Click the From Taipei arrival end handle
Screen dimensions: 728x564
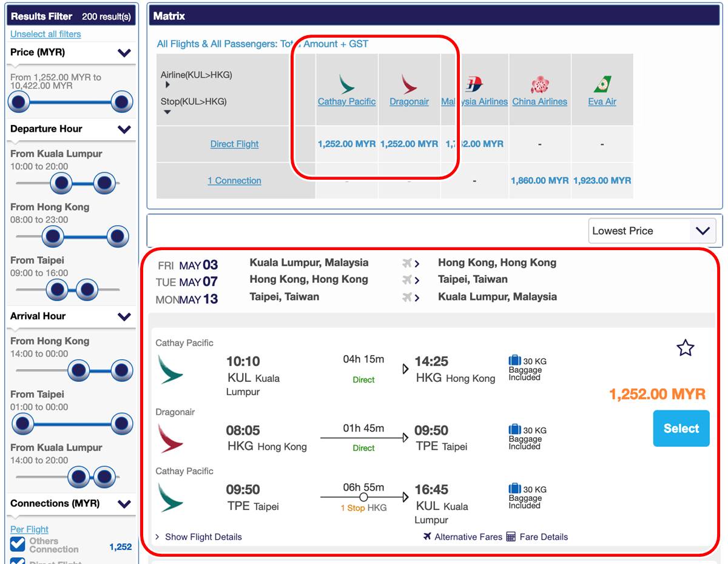[x=122, y=423]
